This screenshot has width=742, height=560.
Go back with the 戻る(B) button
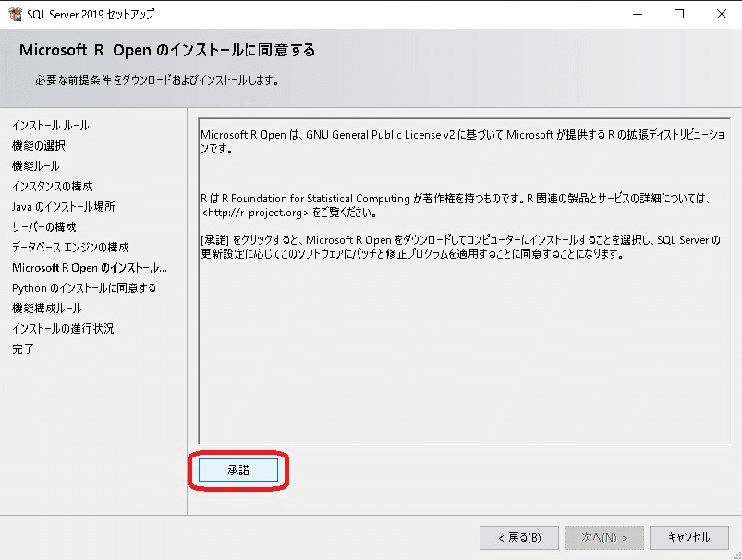(519, 538)
